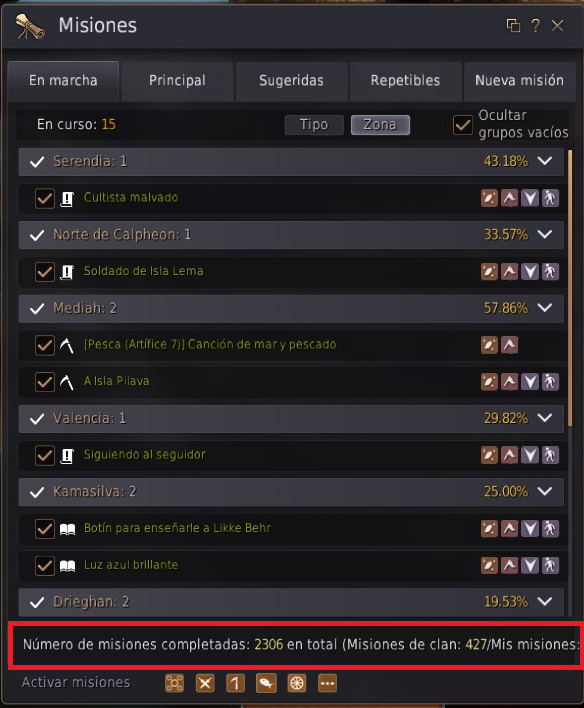
Task: Click the ellipsis icon in Activar misiones row
Action: click(327, 683)
